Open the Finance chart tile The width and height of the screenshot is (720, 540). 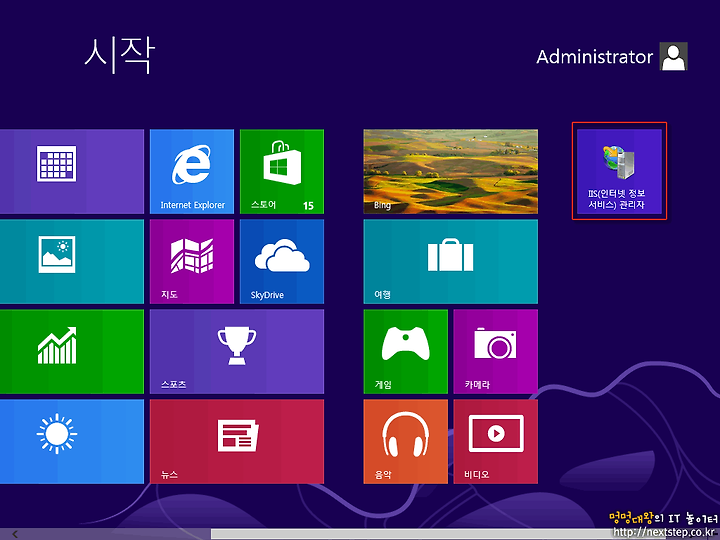72,351
